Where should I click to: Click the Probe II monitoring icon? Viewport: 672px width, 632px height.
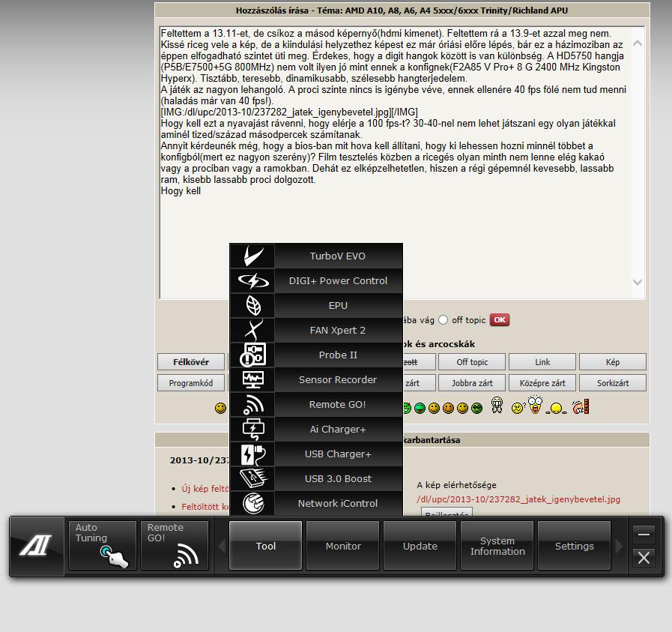click(x=253, y=355)
